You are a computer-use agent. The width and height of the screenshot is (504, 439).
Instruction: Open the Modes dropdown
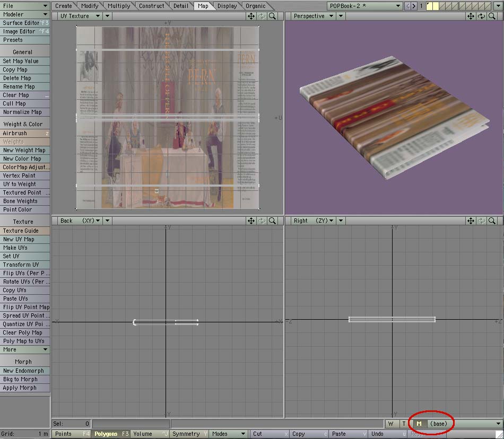(x=229, y=434)
